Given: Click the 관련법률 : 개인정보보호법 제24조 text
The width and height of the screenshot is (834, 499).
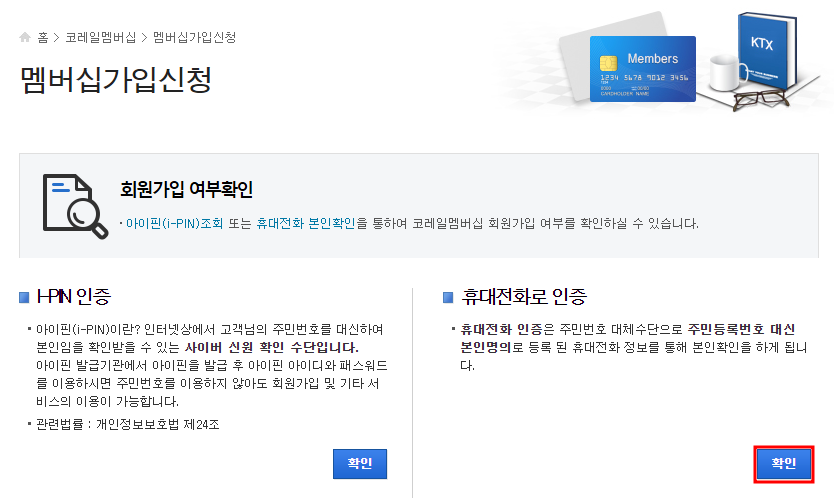Looking at the screenshot, I should pyautogui.click(x=128, y=425).
